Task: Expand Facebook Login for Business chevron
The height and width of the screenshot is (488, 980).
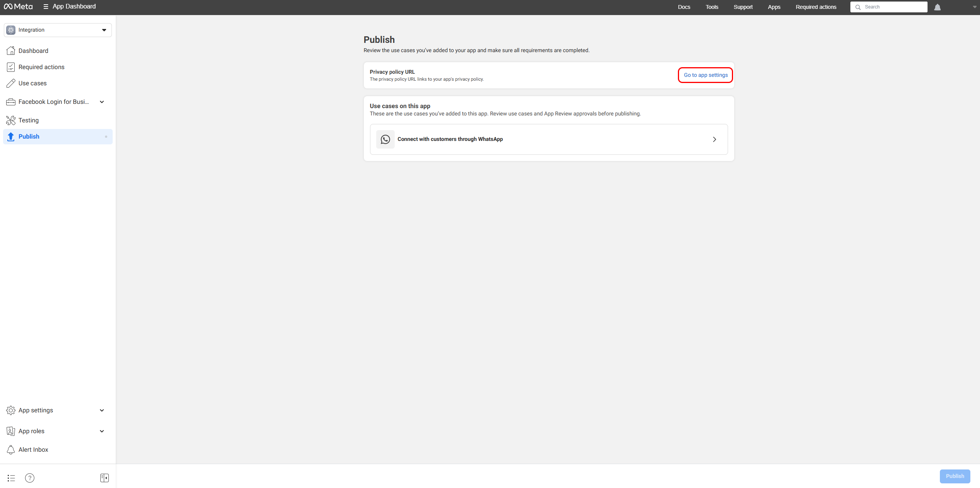Action: (102, 102)
